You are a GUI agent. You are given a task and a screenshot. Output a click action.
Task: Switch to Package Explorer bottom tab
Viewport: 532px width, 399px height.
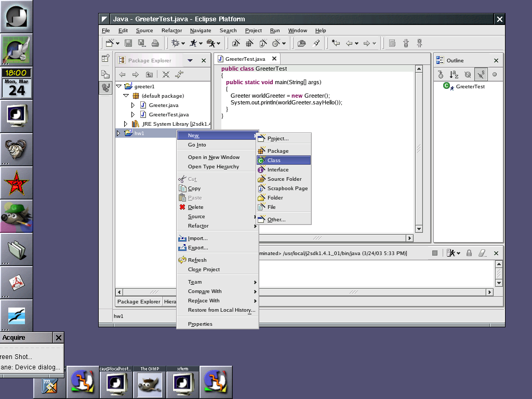click(x=138, y=302)
